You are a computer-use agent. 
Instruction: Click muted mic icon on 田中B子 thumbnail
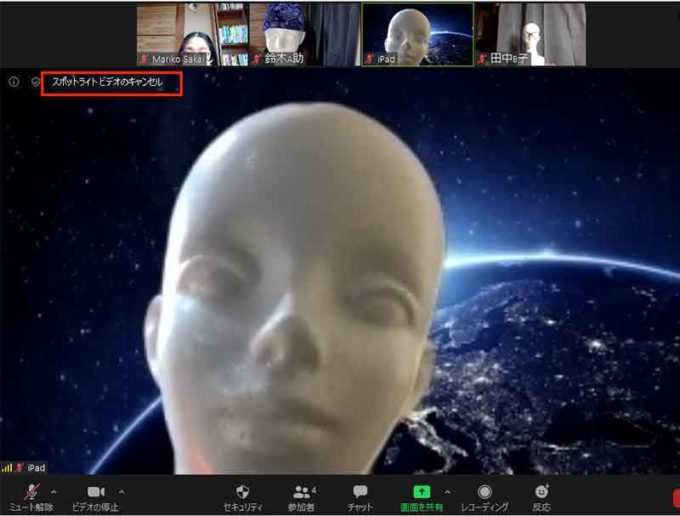(x=482, y=59)
